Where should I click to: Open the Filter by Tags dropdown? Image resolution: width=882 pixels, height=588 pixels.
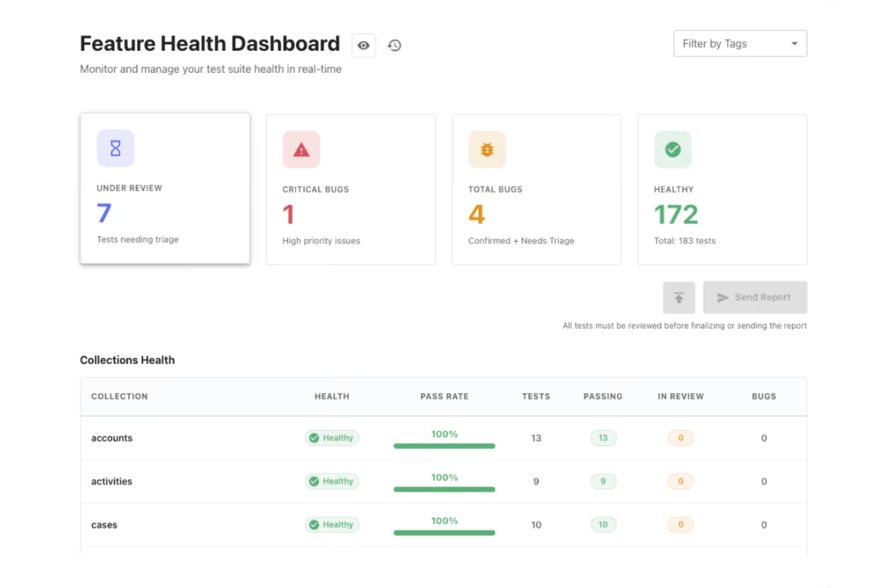point(740,43)
